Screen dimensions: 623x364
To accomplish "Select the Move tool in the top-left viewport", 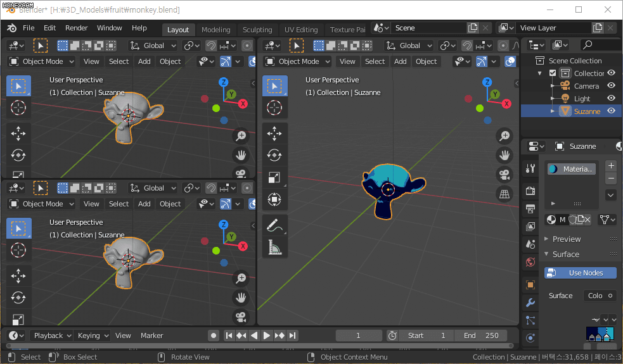I will (18, 134).
